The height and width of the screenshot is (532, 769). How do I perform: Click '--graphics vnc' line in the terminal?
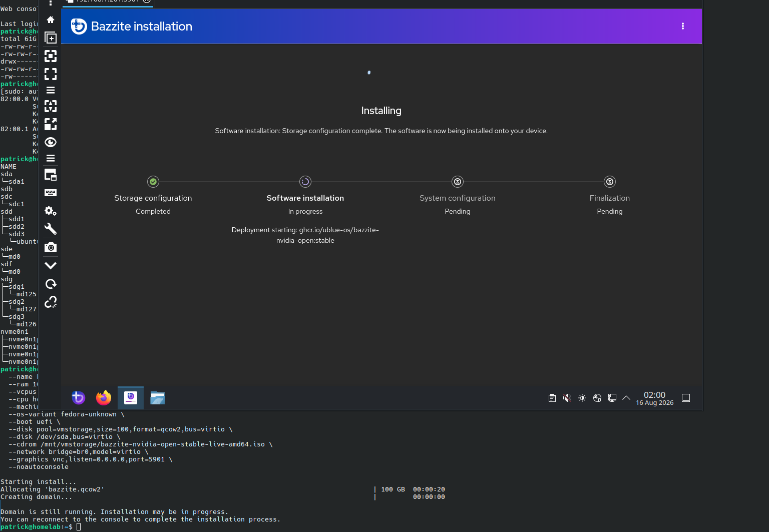click(x=91, y=459)
